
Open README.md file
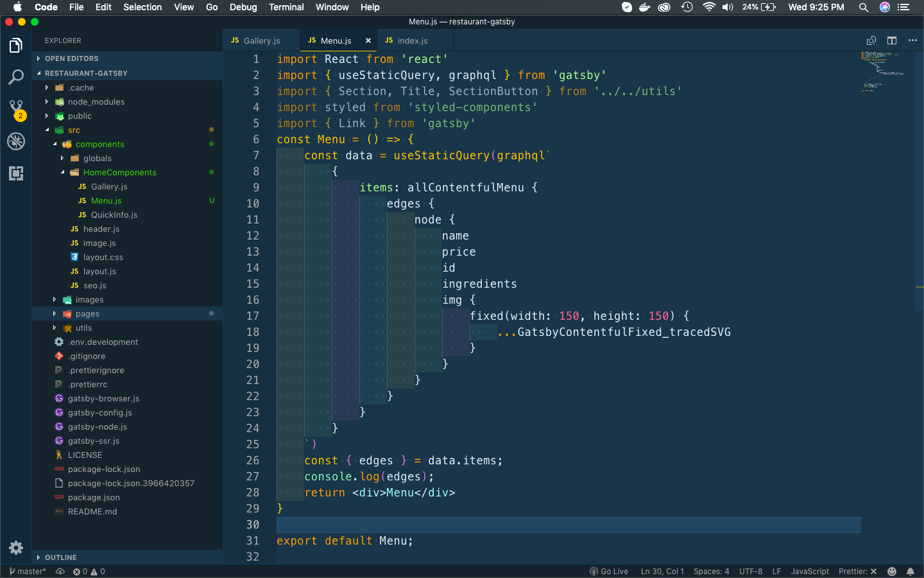pos(128,512)
